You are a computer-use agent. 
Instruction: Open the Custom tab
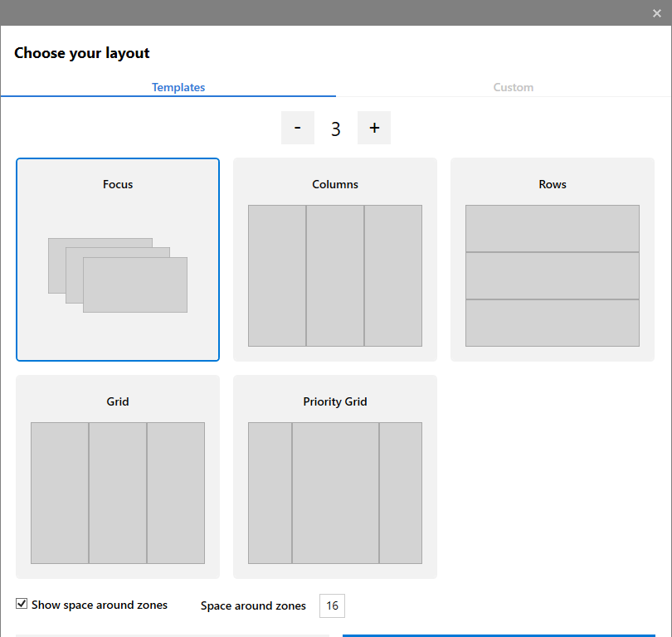[x=513, y=87]
